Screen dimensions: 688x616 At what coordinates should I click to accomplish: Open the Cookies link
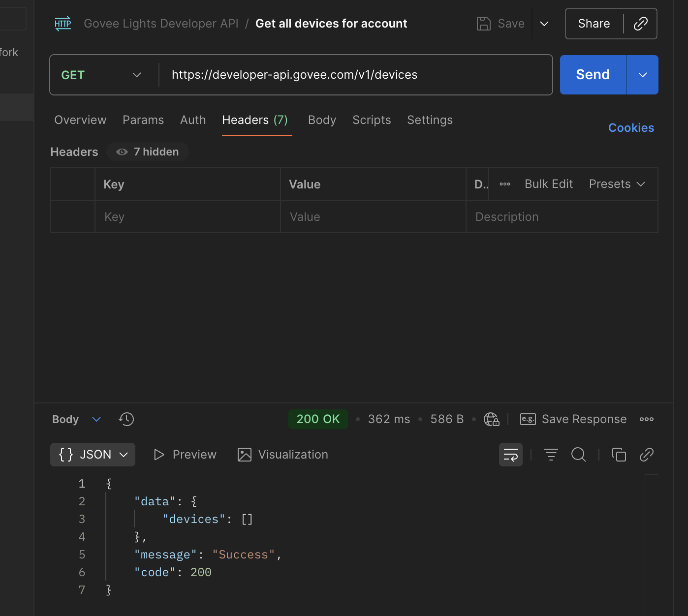tap(631, 128)
